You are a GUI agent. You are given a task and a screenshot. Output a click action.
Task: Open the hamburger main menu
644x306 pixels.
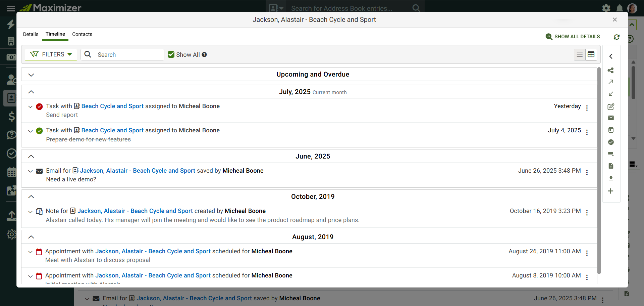11,8
